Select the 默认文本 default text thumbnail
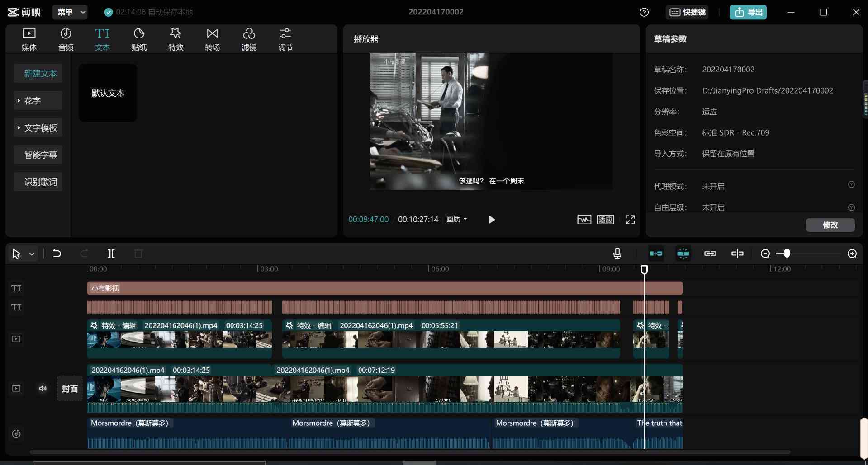Viewport: 868px width, 465px height. click(x=108, y=93)
